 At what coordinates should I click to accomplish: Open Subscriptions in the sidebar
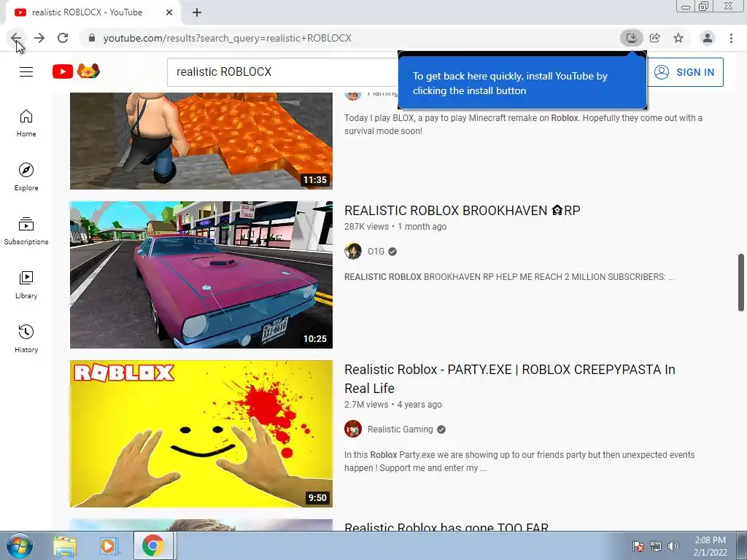point(26,231)
